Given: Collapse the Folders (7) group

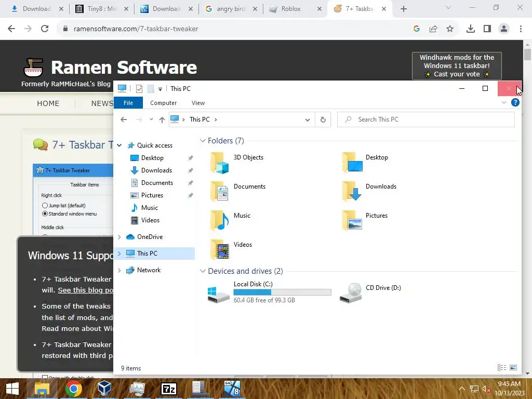Looking at the screenshot, I should [x=203, y=140].
